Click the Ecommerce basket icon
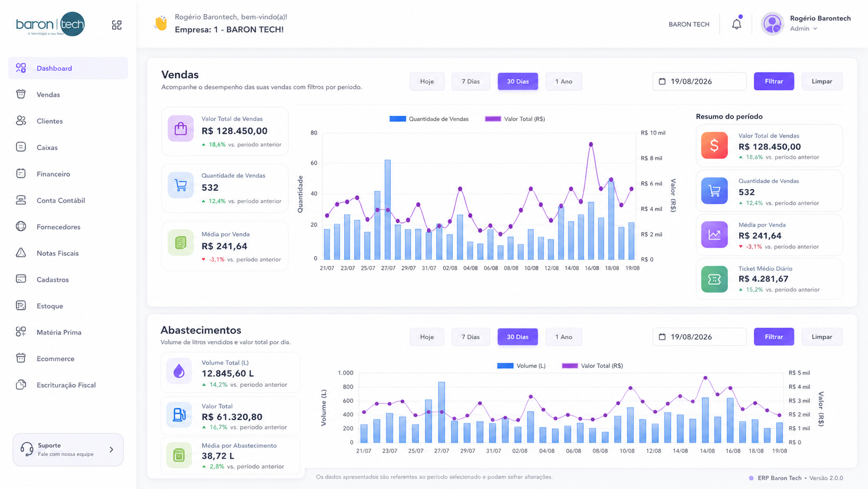Viewport: 868px width, 489px height. [21, 358]
